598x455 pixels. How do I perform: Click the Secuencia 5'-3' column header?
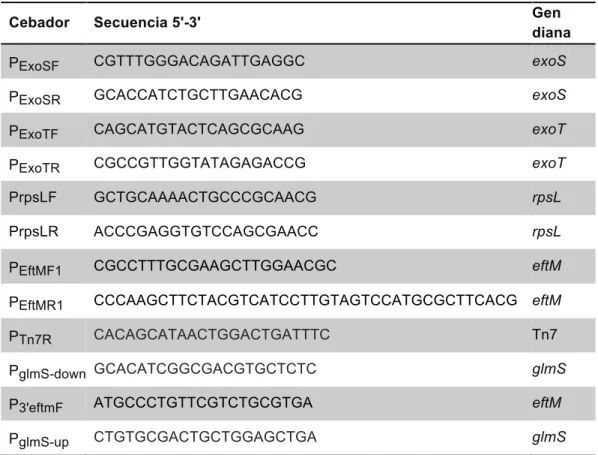pos(147,23)
